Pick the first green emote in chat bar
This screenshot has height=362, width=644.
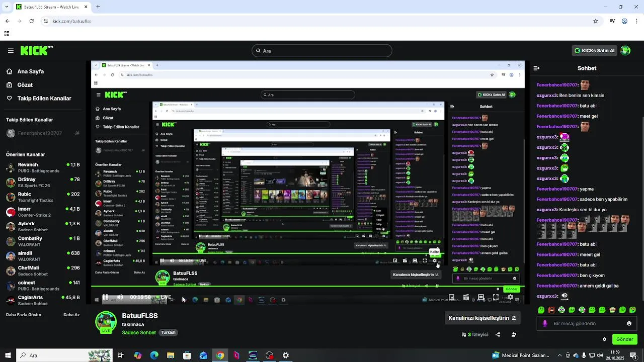[541, 310]
